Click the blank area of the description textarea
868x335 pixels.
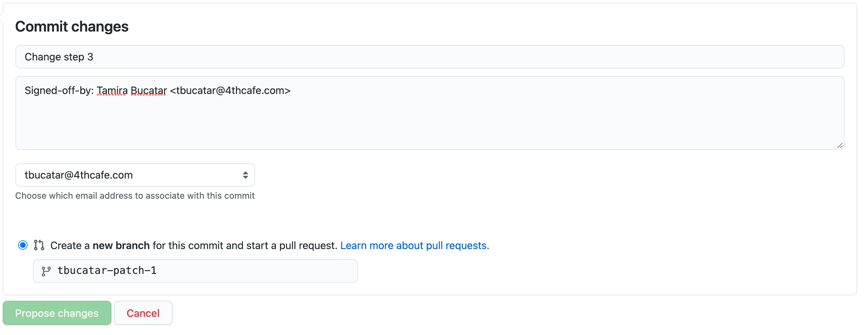tap(430, 125)
